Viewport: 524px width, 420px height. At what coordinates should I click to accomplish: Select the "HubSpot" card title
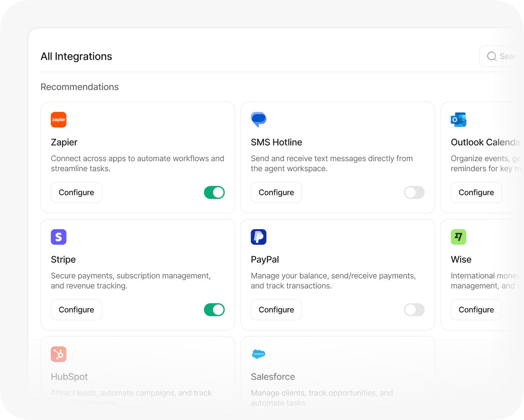click(x=69, y=377)
